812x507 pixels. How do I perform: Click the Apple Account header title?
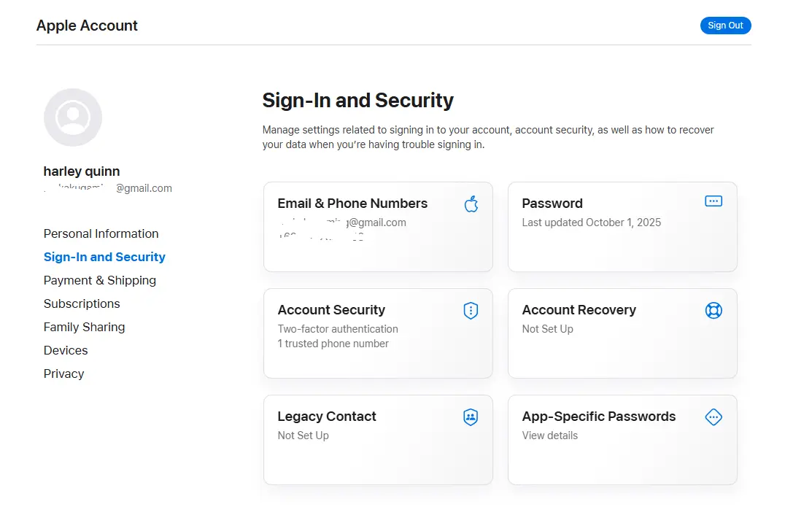87,26
